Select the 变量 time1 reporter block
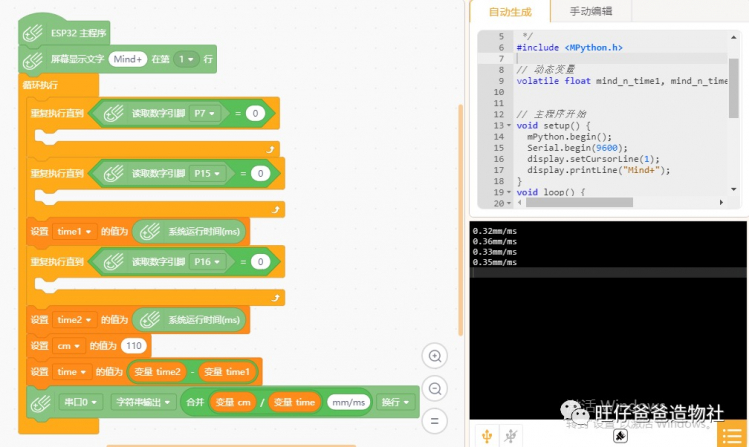This screenshot has height=447, width=749. [x=227, y=372]
